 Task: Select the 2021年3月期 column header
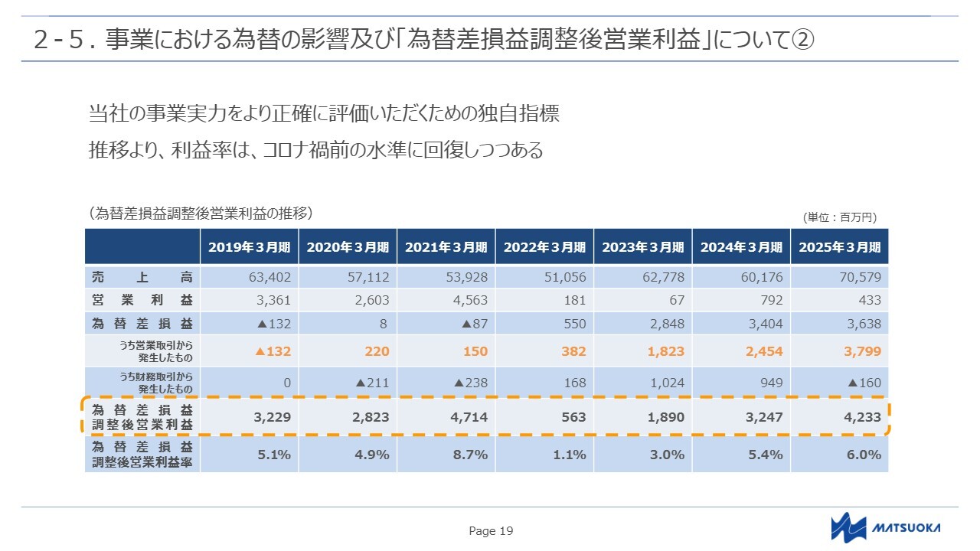point(446,247)
